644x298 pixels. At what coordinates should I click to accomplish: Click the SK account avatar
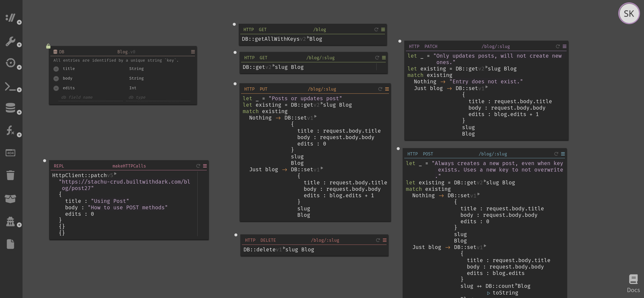pos(629,13)
